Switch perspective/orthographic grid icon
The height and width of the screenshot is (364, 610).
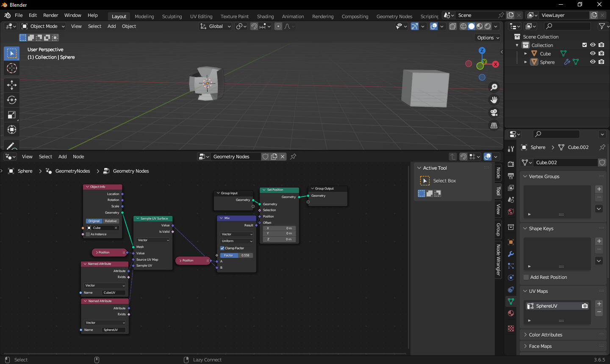click(x=494, y=125)
